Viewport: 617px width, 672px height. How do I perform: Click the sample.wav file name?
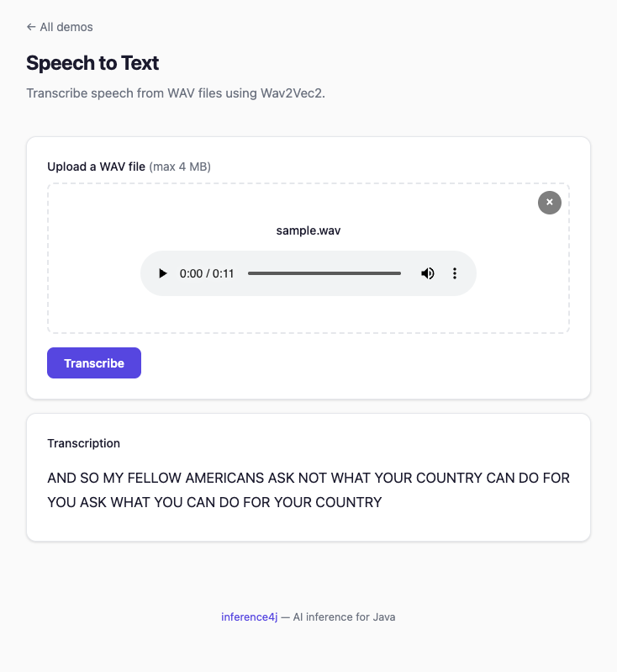click(308, 230)
